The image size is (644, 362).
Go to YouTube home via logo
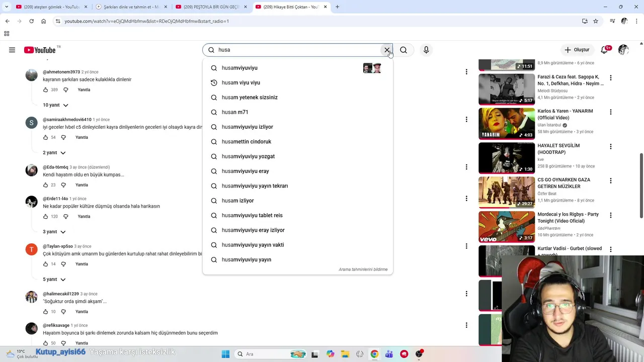coord(39,50)
